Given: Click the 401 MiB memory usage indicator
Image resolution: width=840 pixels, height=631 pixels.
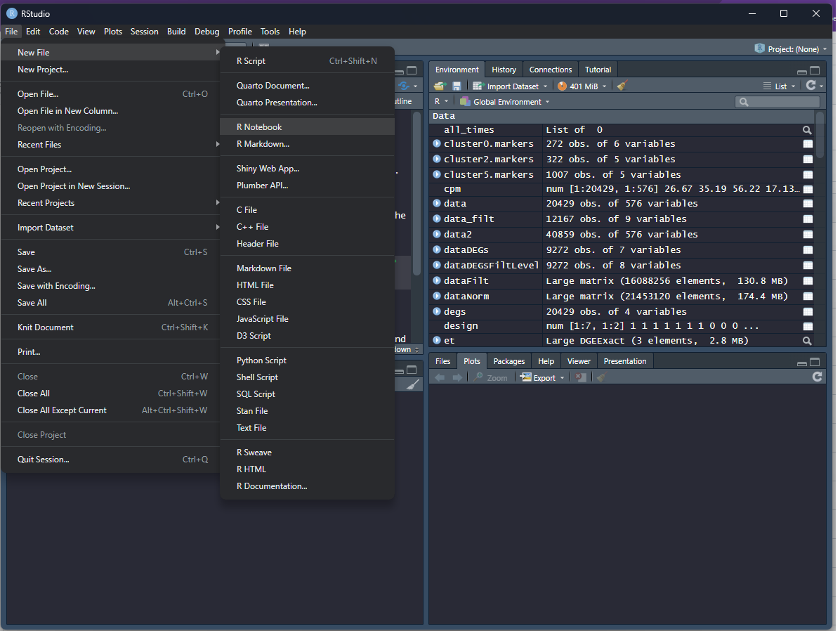Looking at the screenshot, I should [582, 85].
